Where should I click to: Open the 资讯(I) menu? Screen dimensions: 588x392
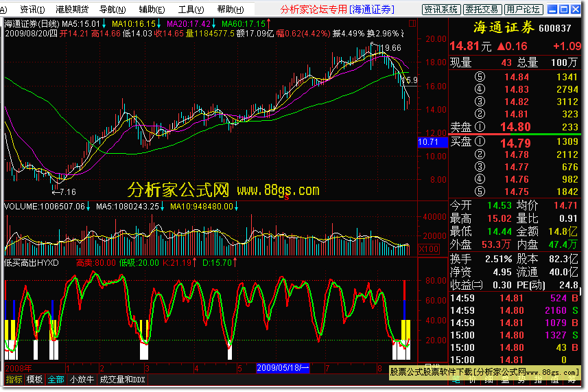tap(32, 10)
